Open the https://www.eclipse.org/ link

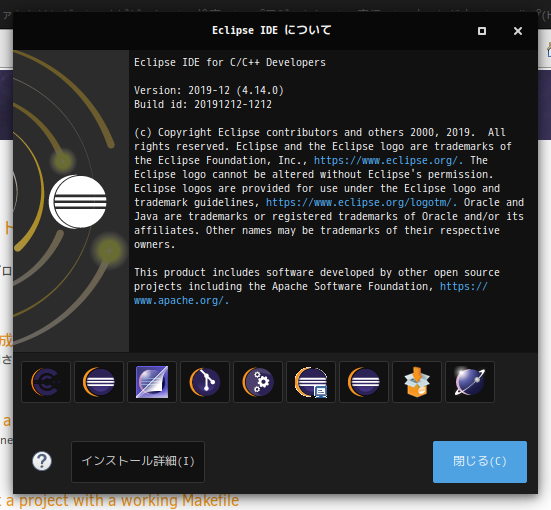pyautogui.click(x=388, y=160)
